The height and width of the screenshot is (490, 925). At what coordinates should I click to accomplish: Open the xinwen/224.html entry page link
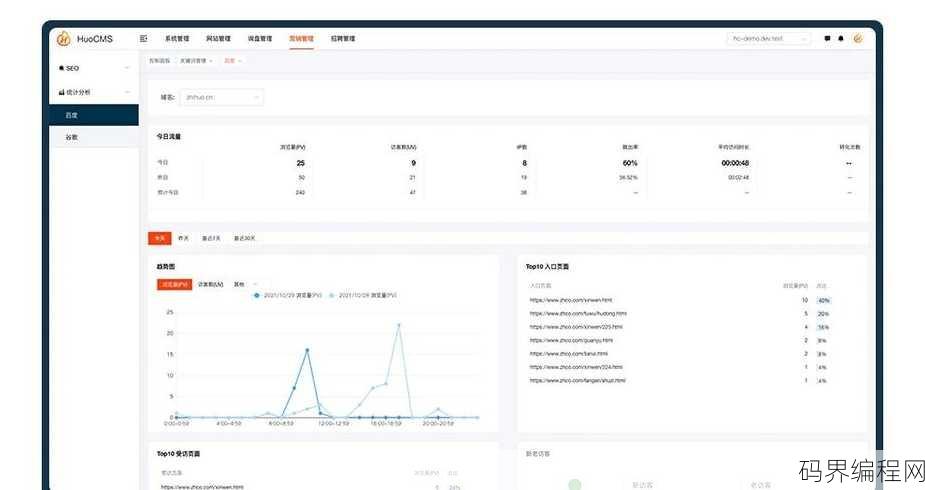[576, 367]
